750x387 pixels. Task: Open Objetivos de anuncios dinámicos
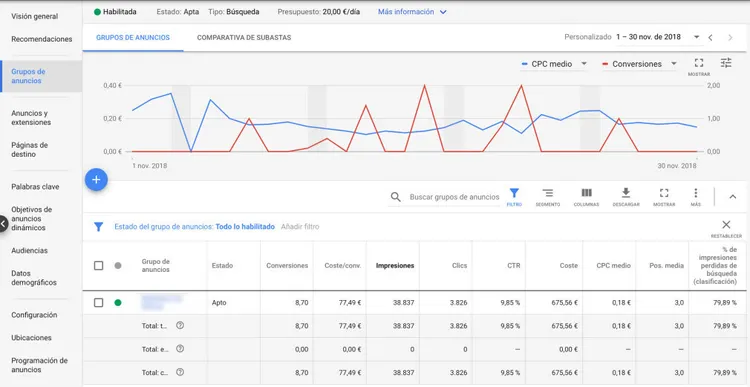pyautogui.click(x=32, y=219)
